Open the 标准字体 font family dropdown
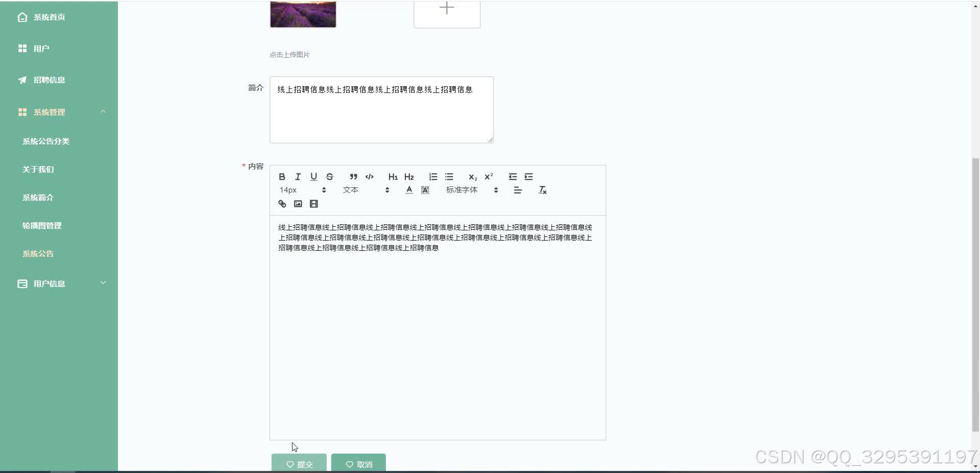 tap(472, 190)
